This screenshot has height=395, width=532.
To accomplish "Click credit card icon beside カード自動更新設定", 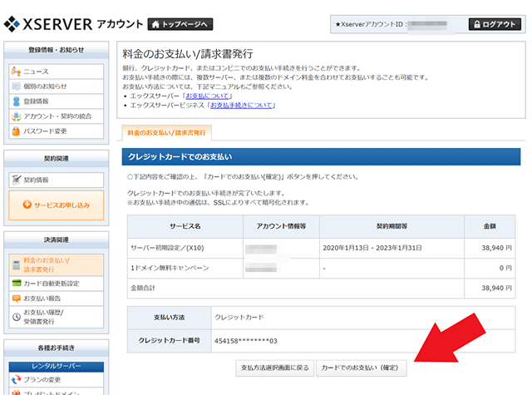I will pos(17,283).
